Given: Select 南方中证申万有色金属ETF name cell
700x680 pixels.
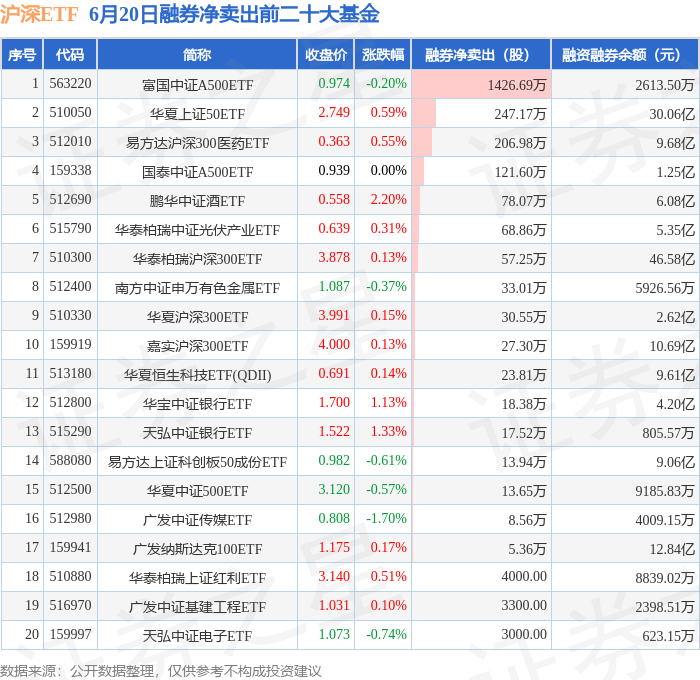Looking at the screenshot, I should coord(197,288).
